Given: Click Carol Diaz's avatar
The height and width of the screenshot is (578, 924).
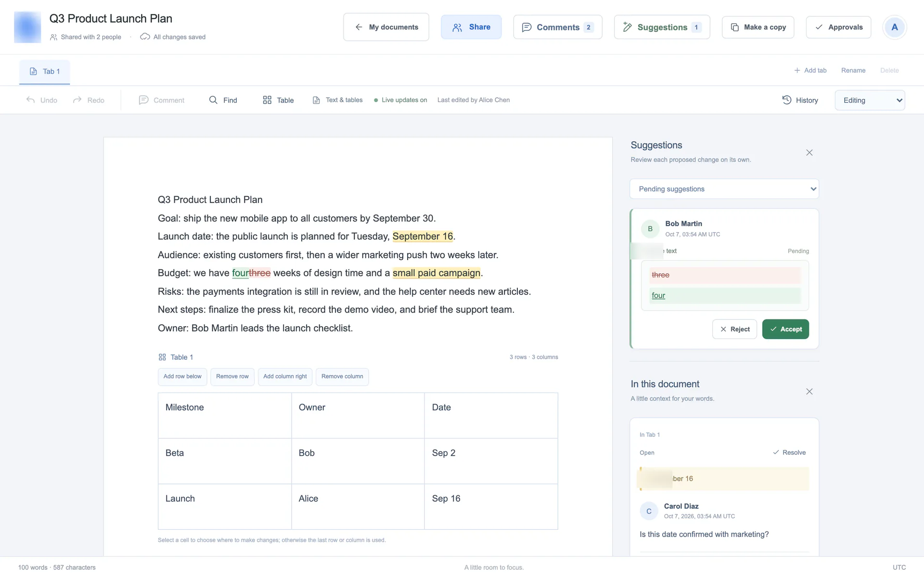Looking at the screenshot, I should click(649, 511).
